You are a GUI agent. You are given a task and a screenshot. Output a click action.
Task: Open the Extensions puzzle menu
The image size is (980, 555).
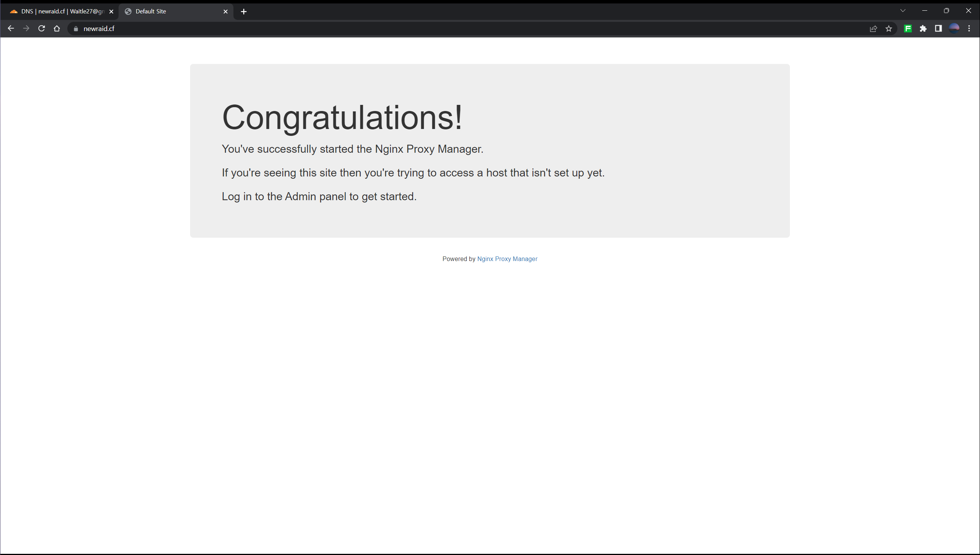[923, 29]
